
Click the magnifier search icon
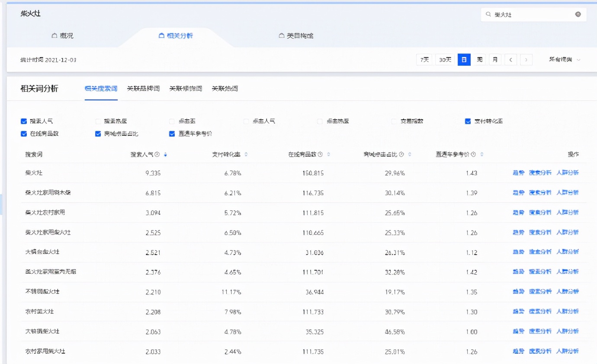(x=489, y=14)
